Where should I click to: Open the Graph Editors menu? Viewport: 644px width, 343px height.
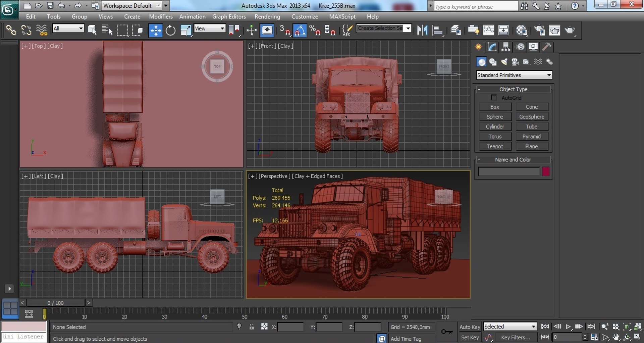click(229, 16)
